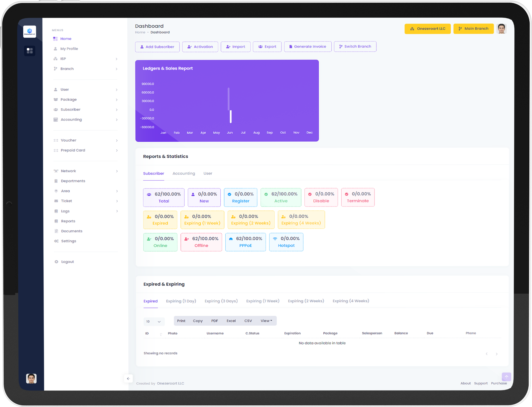This screenshot has height=407, width=532.
Task: Expand the User submenu chevron
Action: (x=117, y=90)
